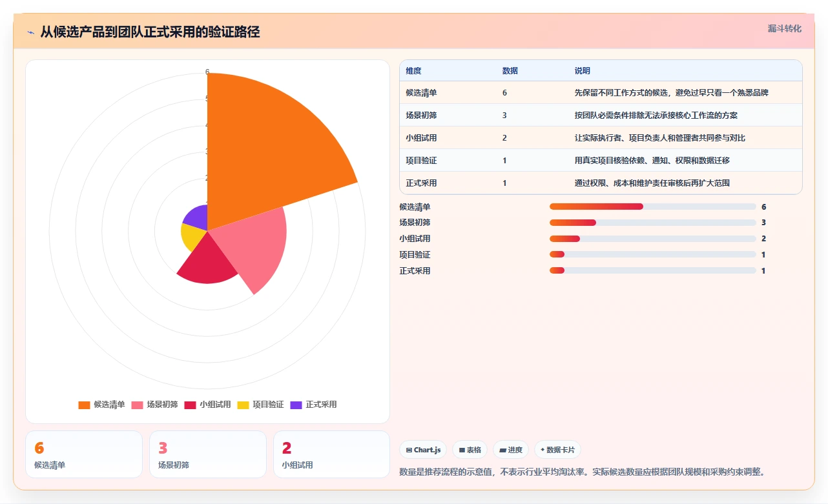Viewport: 828px width, 504px height.
Task: Select the 候选清单 table row cell
Action: 422,93
